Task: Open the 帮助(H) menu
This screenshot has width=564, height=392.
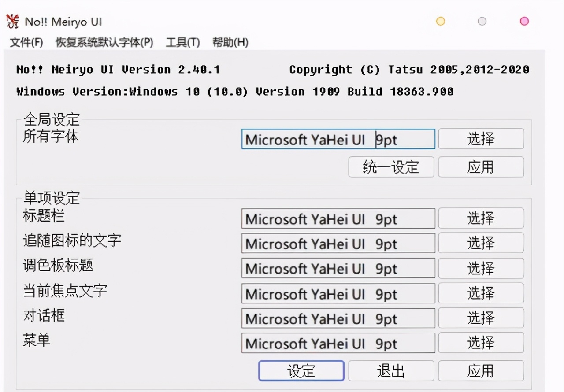Action: 230,43
